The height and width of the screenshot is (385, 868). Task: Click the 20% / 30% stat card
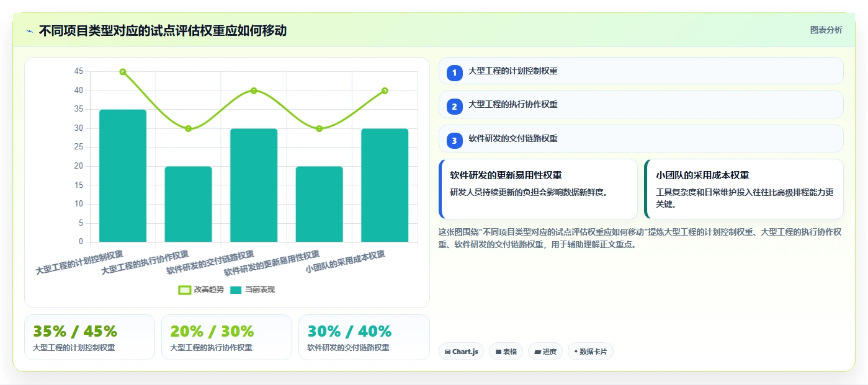pyautogui.click(x=226, y=337)
